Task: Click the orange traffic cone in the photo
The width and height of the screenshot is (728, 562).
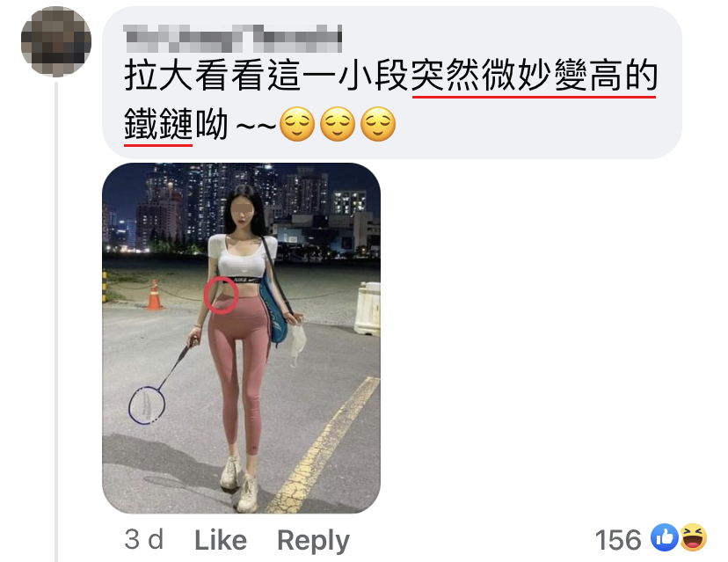Action: (154, 295)
